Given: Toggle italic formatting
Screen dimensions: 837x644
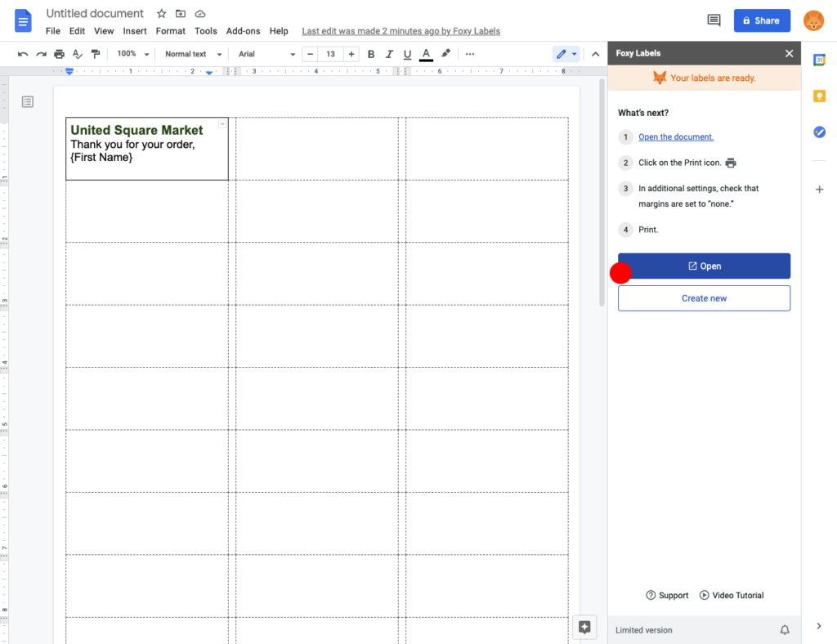Looking at the screenshot, I should click(x=389, y=54).
